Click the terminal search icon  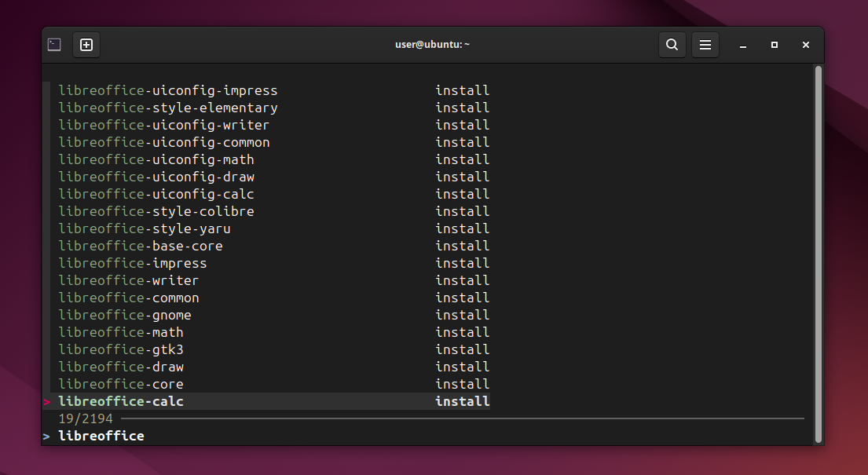click(672, 45)
